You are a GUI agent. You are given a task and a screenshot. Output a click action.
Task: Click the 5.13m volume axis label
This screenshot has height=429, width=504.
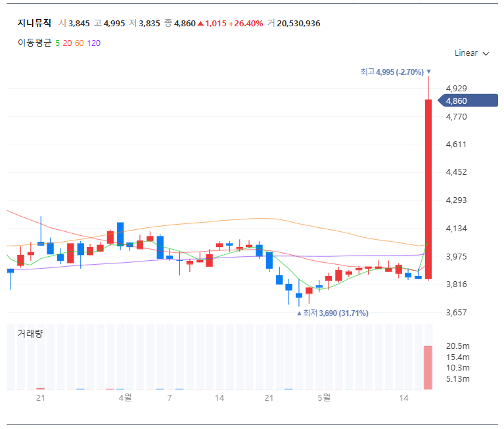(x=458, y=379)
